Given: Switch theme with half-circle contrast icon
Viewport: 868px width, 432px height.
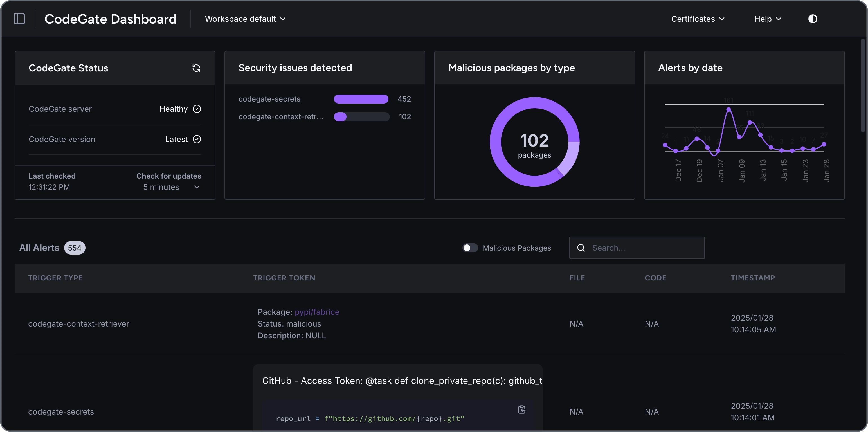Looking at the screenshot, I should [812, 19].
